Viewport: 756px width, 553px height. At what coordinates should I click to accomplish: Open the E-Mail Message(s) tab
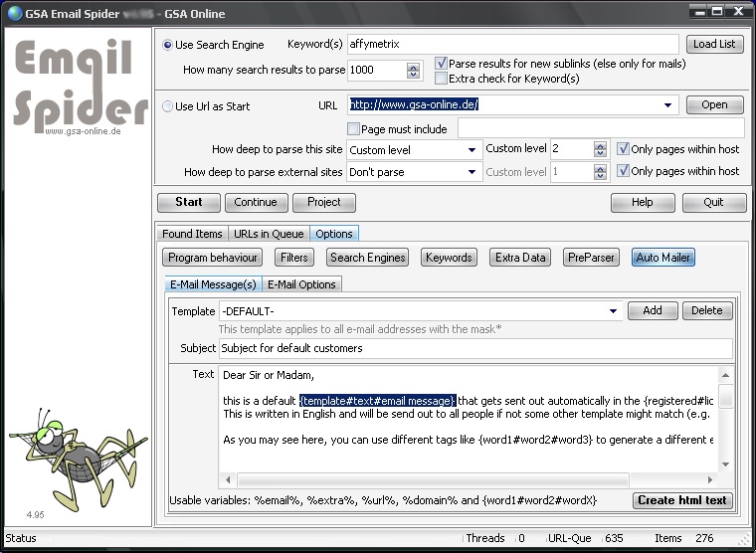point(213,284)
